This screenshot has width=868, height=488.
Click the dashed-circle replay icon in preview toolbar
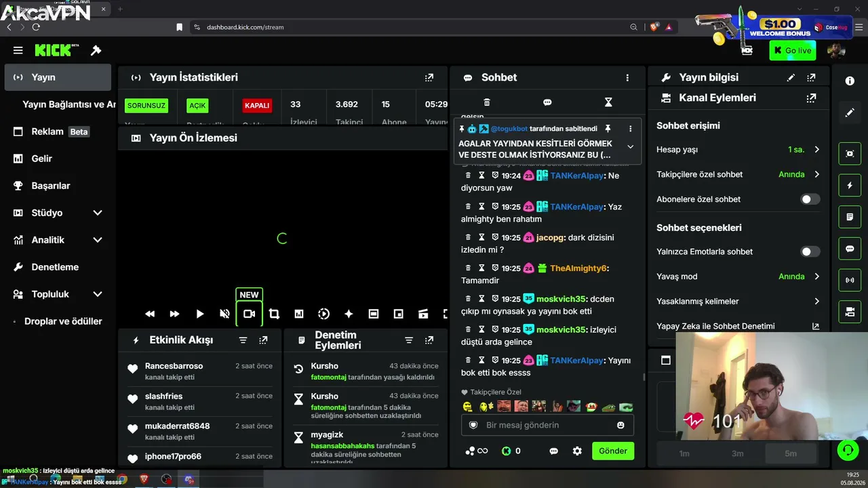tap(323, 314)
